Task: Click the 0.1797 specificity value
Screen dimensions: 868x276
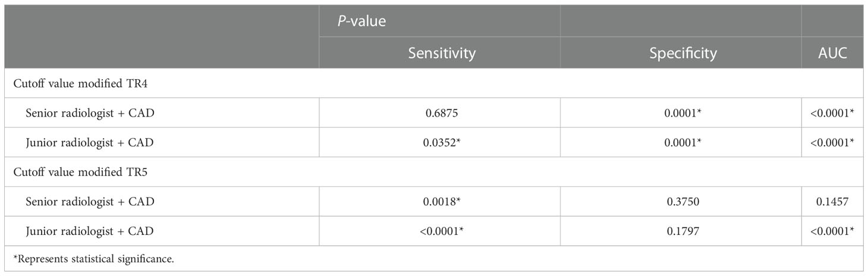Action: tap(682, 231)
